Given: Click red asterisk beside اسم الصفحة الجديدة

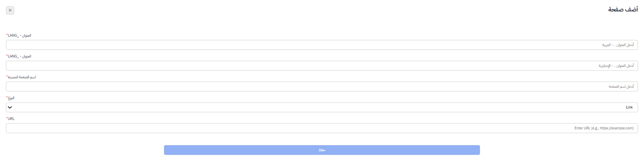Looking at the screenshot, I should pos(7,77).
